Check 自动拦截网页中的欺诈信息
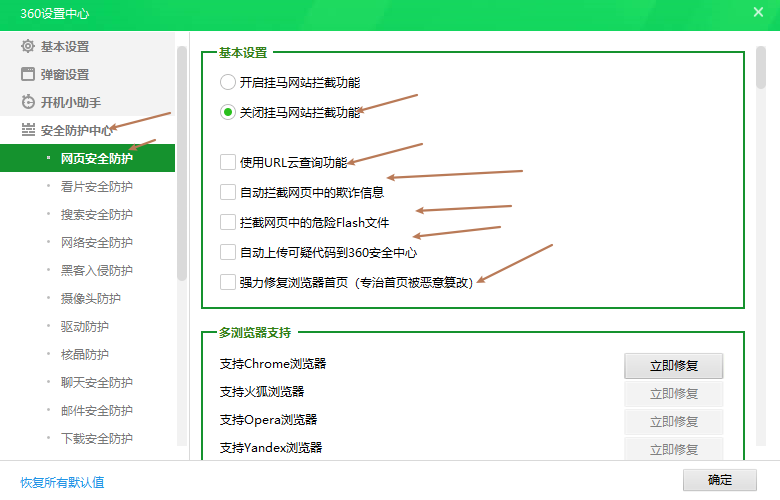780x500 pixels. tap(228, 192)
